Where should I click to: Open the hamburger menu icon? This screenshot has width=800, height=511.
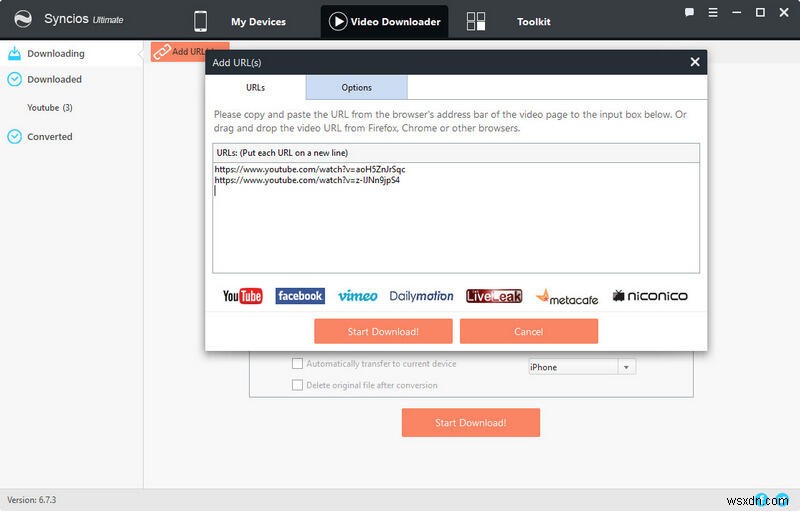tap(713, 12)
